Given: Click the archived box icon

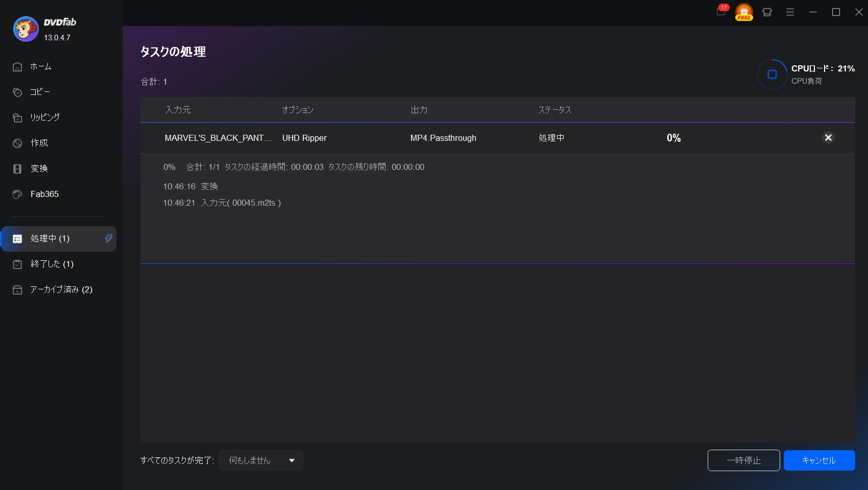Looking at the screenshot, I should click(17, 290).
